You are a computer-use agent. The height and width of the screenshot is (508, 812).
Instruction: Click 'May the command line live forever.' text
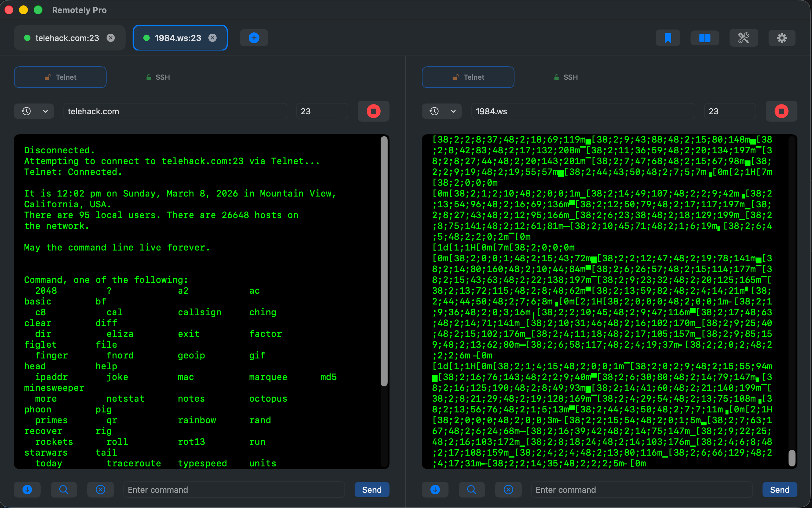coord(117,247)
